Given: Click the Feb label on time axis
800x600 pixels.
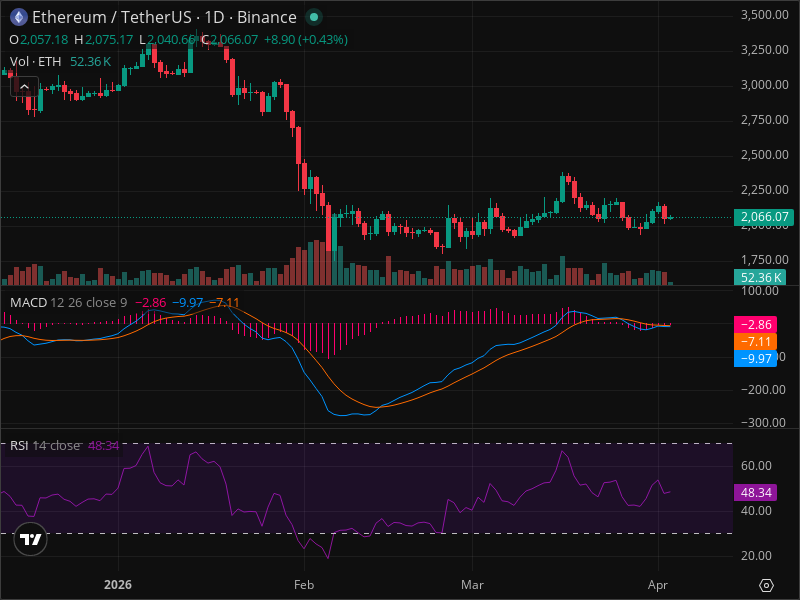Looking at the screenshot, I should (304, 585).
